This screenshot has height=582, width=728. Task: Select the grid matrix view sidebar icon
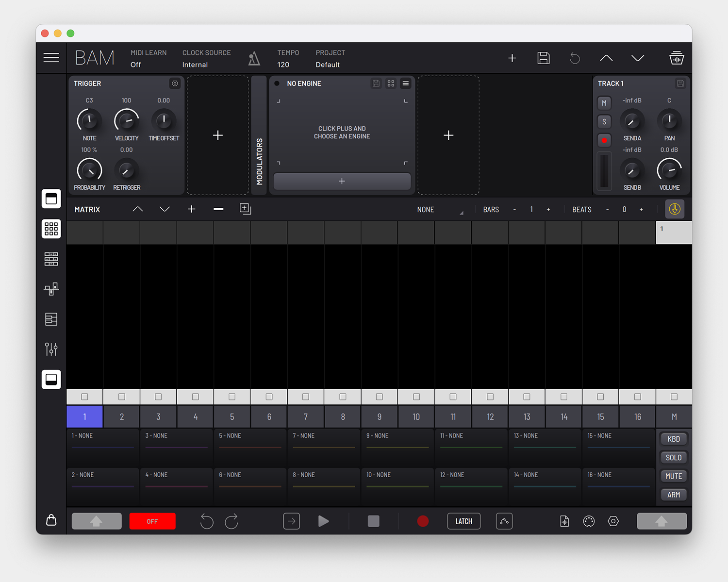(51, 229)
